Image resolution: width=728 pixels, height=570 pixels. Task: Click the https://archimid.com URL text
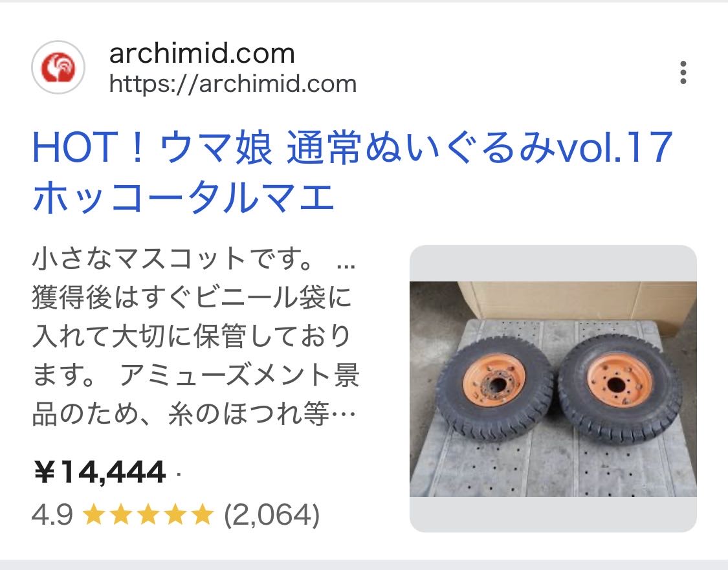(x=232, y=84)
